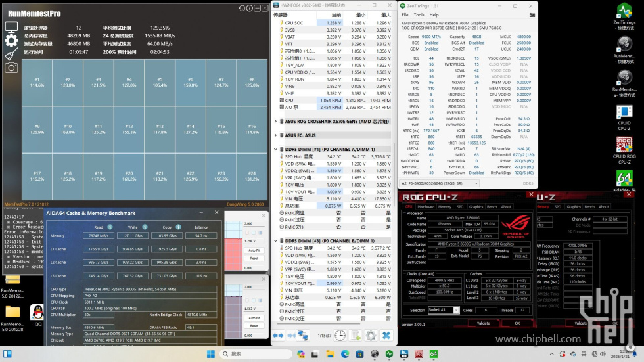
Task: Click HWiNFO row 'AIO 泵'
Action: (x=334, y=108)
